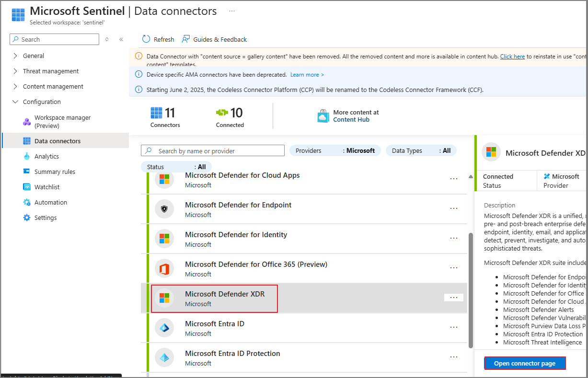This screenshot has width=588, height=378.
Task: Select Microsoft Entra ID Protection connector name
Action: (x=232, y=354)
